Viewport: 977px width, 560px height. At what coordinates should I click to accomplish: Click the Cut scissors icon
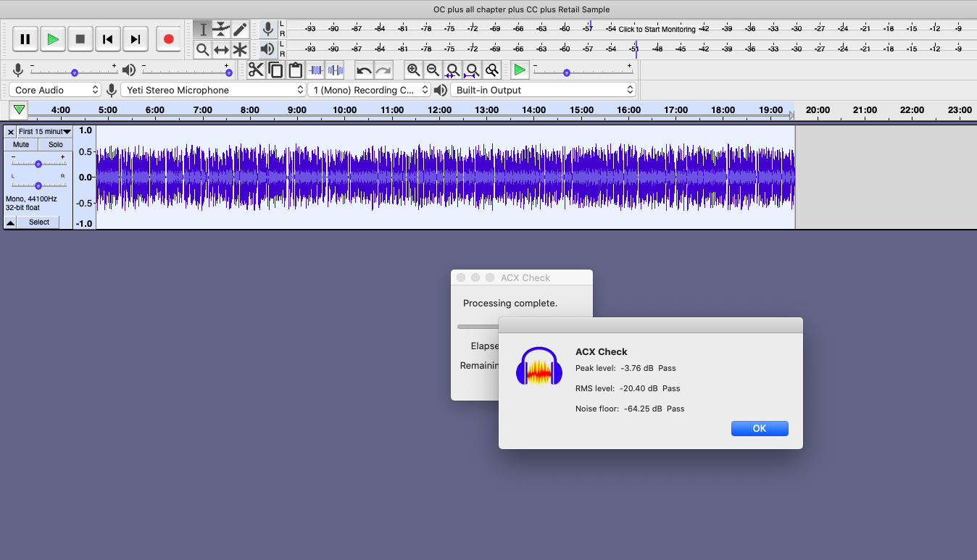[256, 70]
